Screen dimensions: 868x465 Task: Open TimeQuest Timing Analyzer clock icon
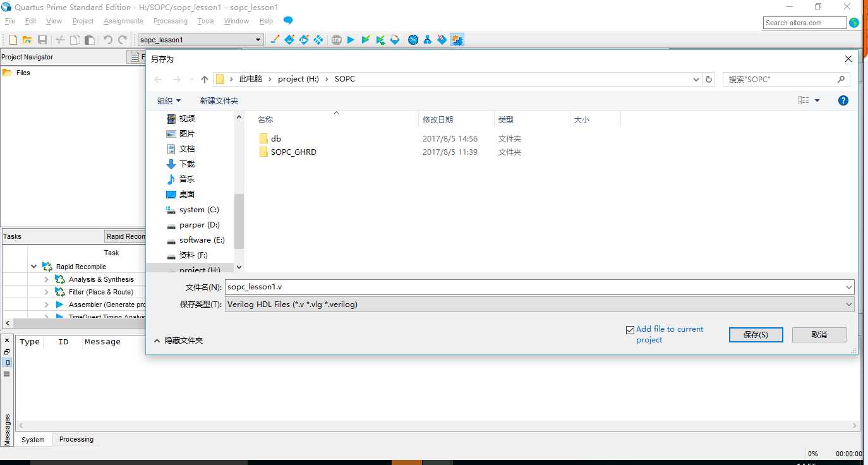pyautogui.click(x=413, y=40)
